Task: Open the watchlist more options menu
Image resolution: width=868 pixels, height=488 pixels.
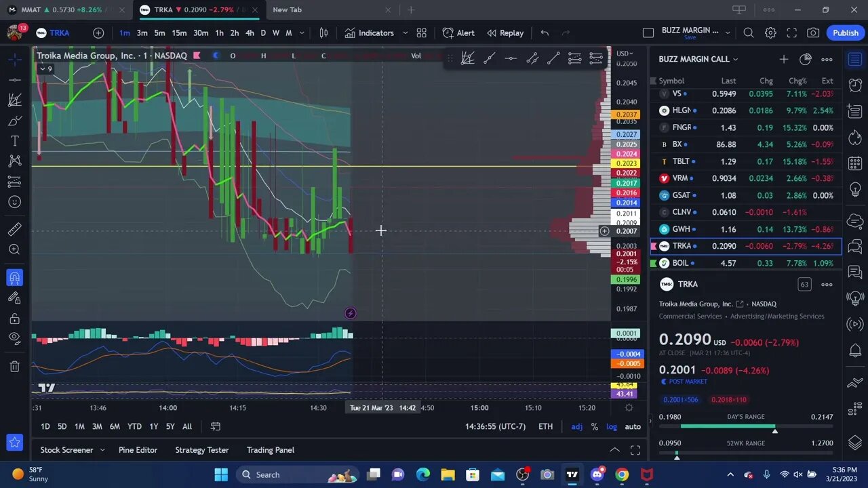Action: (827, 59)
